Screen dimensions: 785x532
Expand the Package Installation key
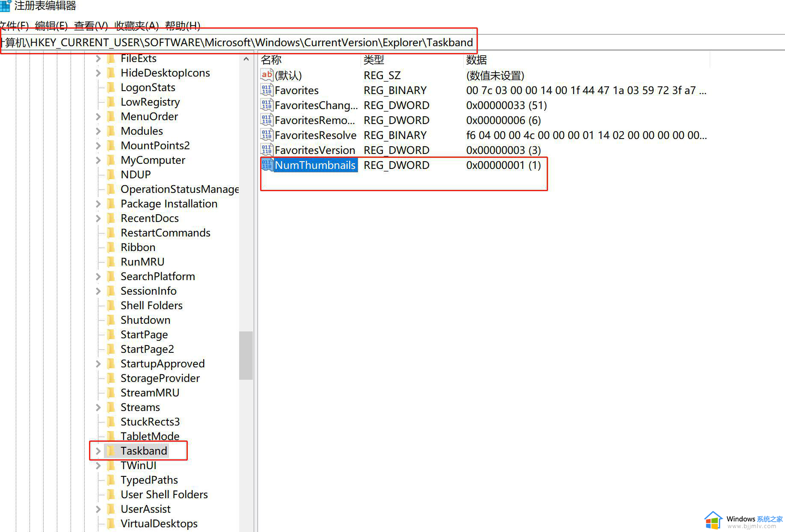(98, 204)
